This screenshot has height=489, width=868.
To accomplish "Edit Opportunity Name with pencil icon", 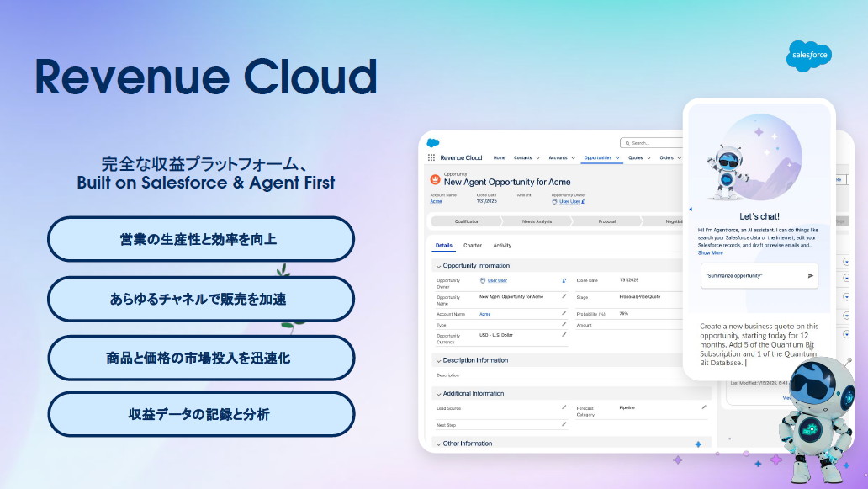I will (x=564, y=297).
